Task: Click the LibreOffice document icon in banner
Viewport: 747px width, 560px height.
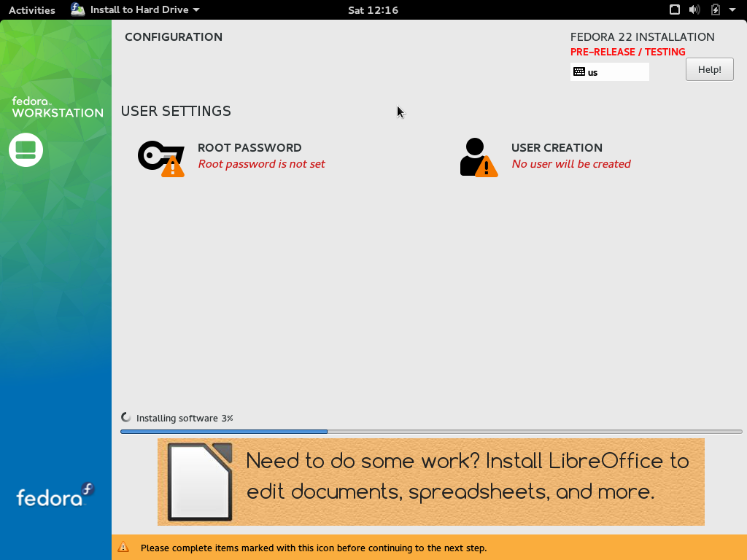Action: 200,482
